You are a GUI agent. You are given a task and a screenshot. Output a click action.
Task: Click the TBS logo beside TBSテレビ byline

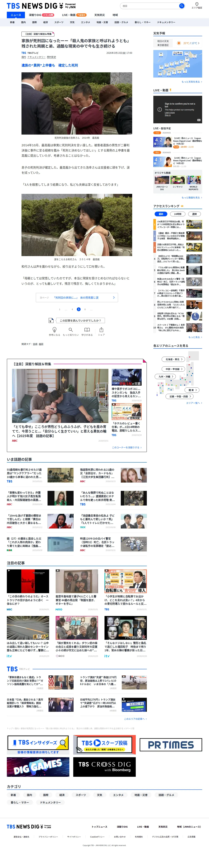[24, 53]
